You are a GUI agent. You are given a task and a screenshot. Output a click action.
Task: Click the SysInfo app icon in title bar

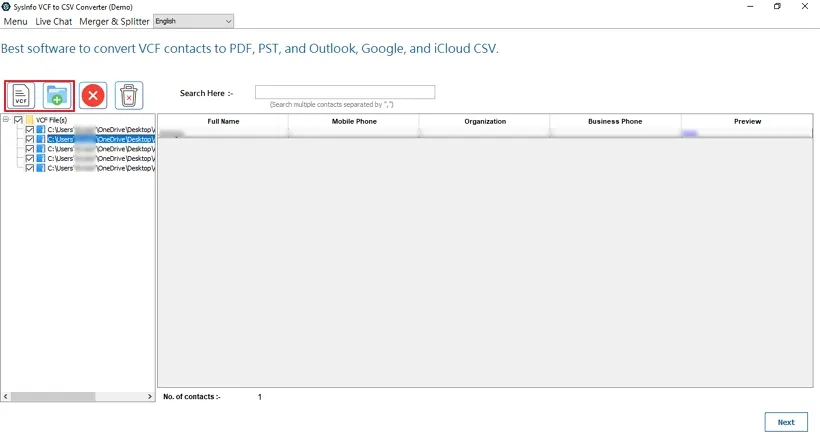click(7, 6)
